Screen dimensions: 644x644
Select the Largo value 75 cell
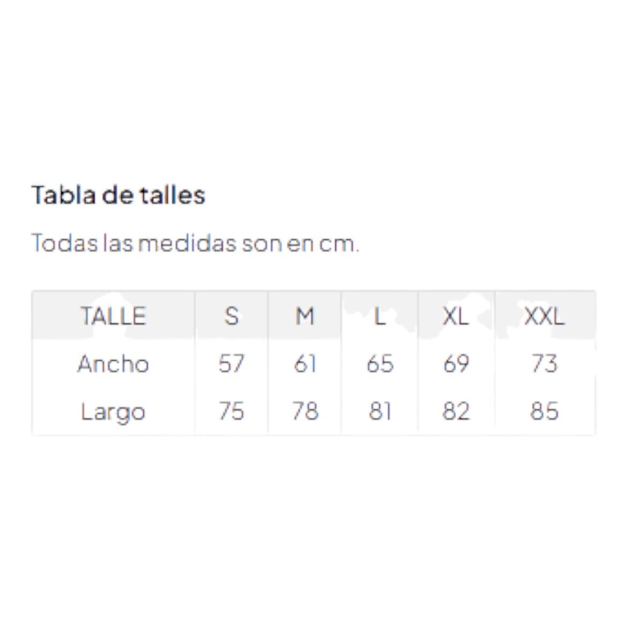pyautogui.click(x=231, y=412)
